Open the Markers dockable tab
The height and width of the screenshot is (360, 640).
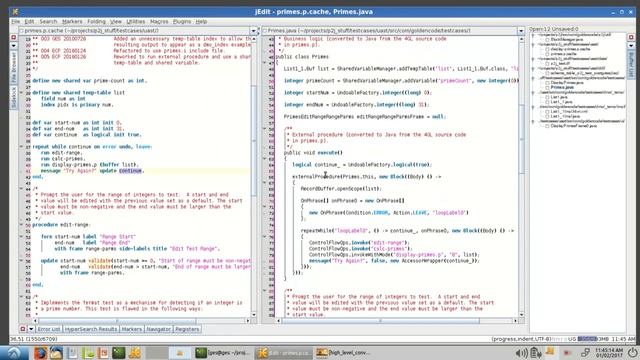(131, 329)
